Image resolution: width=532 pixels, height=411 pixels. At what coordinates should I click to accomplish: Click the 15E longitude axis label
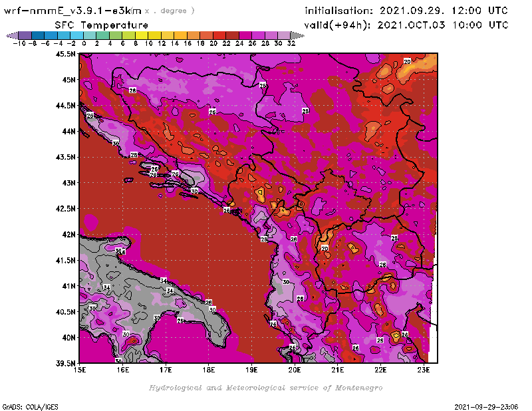click(80, 370)
